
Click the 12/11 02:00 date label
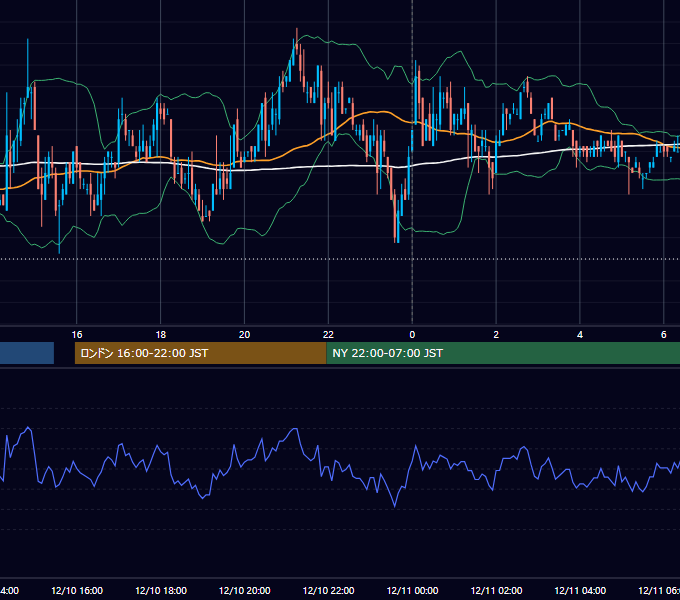click(x=496, y=590)
